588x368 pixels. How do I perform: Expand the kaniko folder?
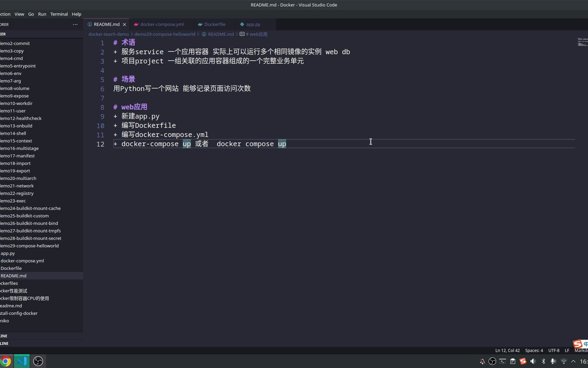pos(42,321)
